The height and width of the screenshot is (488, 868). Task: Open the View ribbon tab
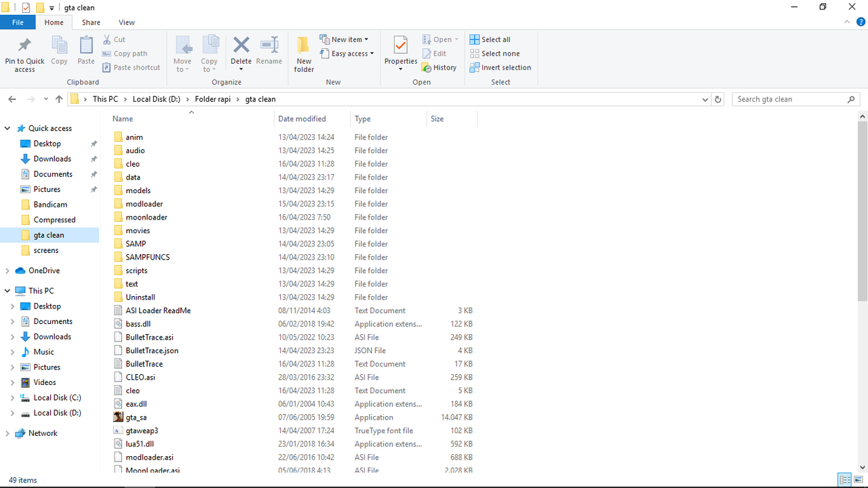tap(127, 22)
